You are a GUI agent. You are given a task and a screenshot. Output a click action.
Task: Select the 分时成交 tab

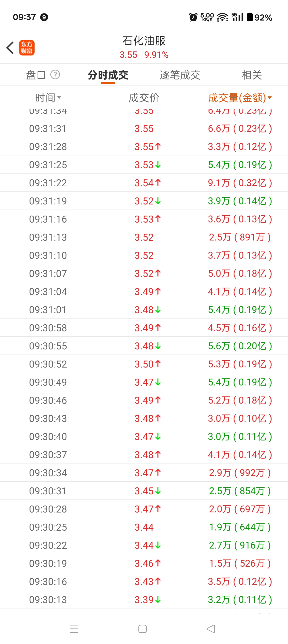(x=108, y=75)
